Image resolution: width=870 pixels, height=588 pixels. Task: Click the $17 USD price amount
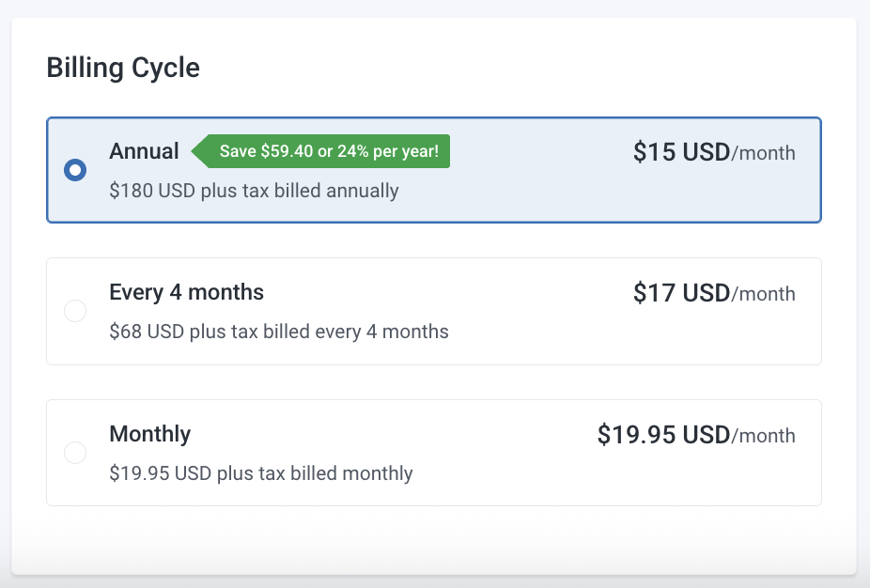point(681,293)
